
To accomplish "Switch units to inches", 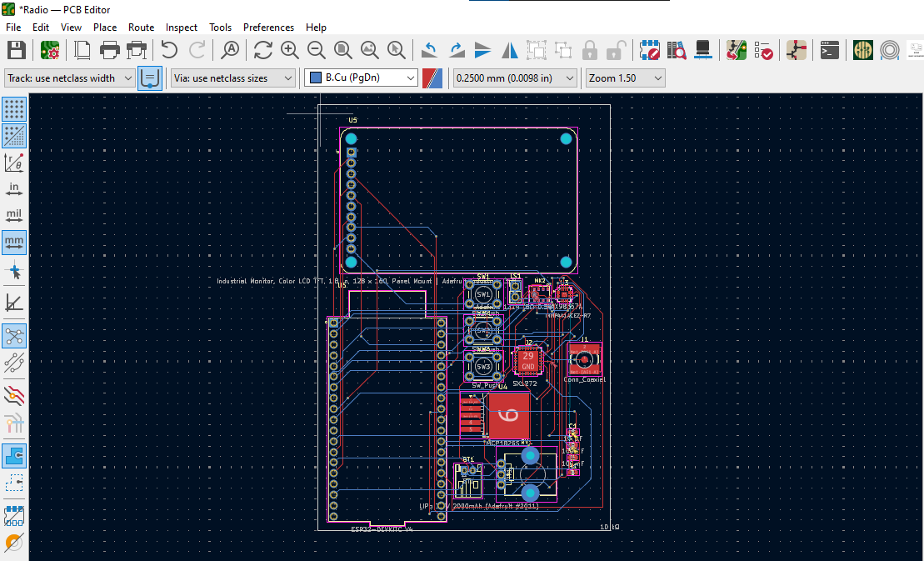I will [14, 189].
